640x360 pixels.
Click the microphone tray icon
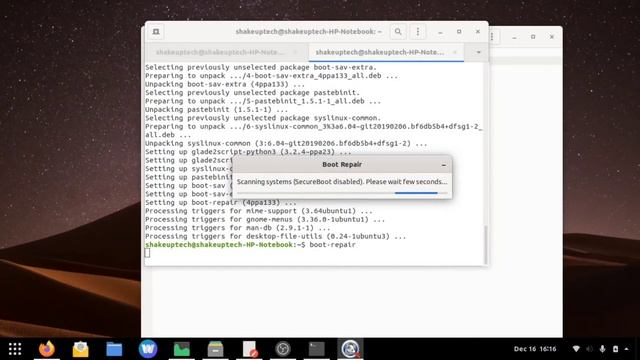point(602,349)
